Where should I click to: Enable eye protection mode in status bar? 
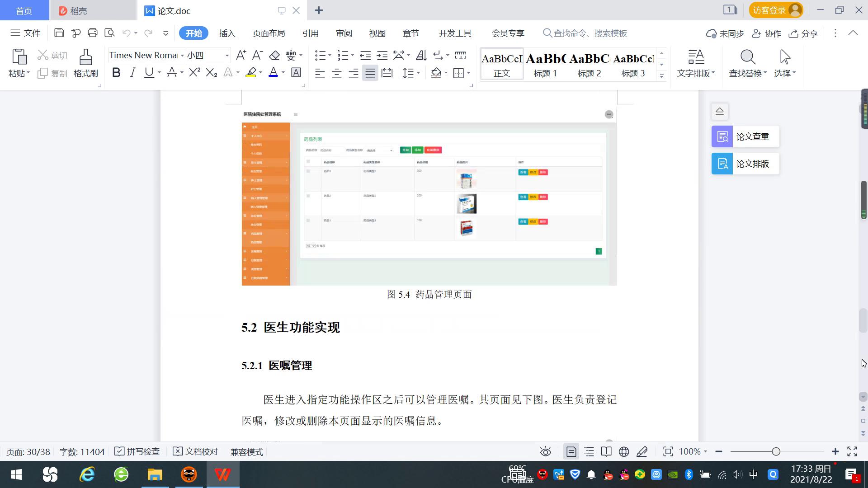(x=545, y=451)
